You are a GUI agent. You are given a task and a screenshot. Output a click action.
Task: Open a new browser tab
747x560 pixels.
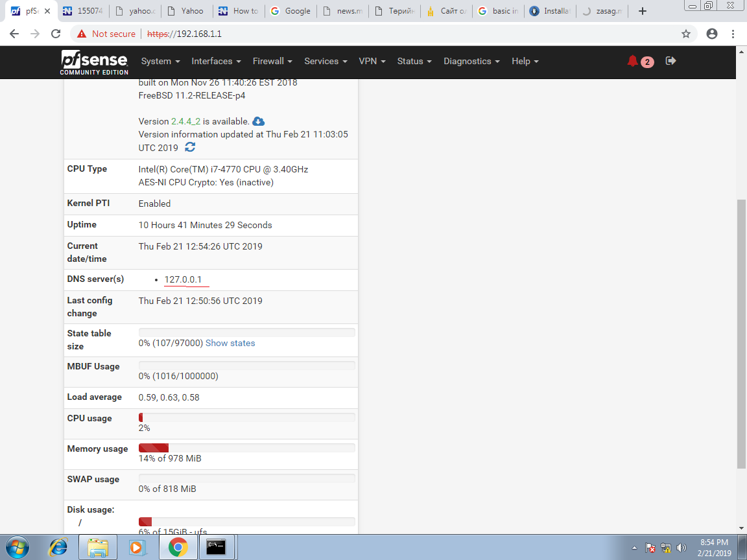point(643,11)
